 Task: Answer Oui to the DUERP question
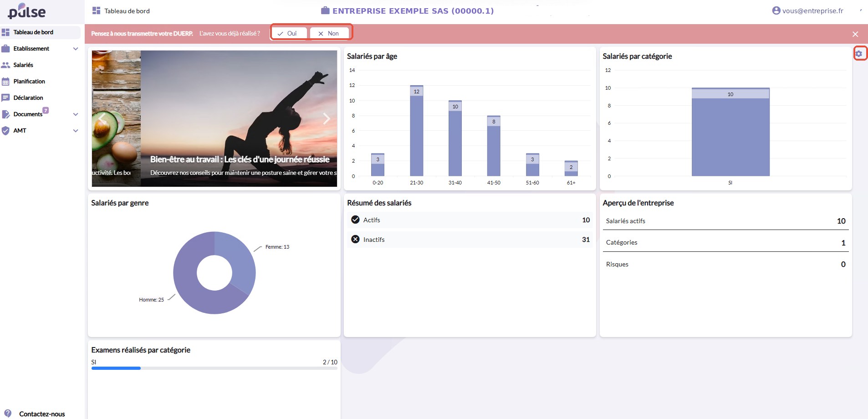point(289,33)
